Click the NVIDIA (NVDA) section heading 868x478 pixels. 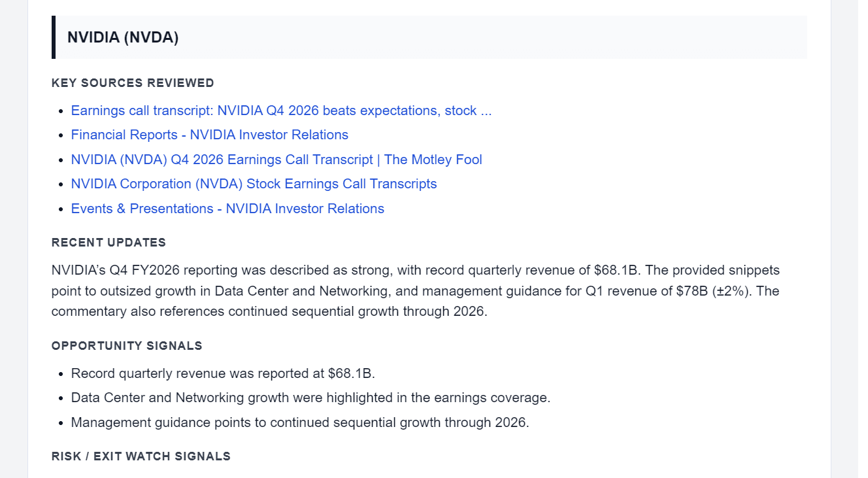123,37
